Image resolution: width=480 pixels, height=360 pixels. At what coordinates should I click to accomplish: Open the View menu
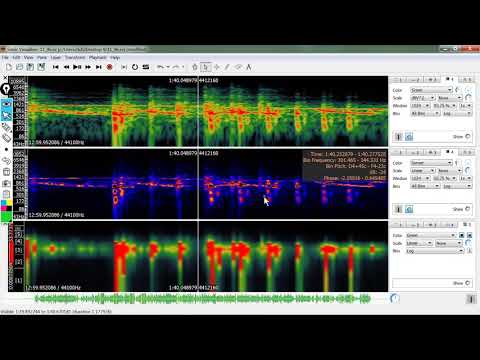29,58
